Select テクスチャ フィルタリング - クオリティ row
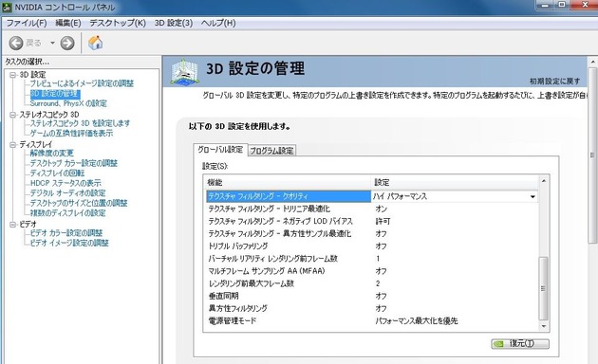 371,196
